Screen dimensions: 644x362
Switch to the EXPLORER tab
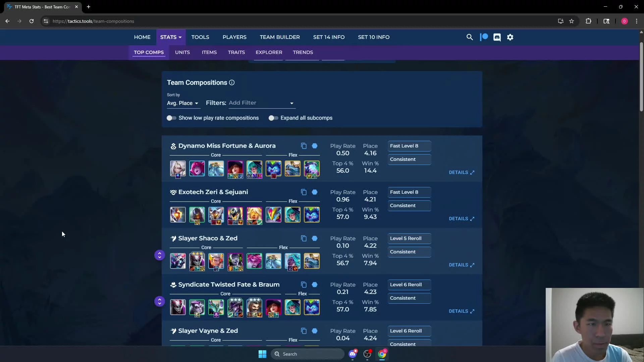pyautogui.click(x=269, y=52)
